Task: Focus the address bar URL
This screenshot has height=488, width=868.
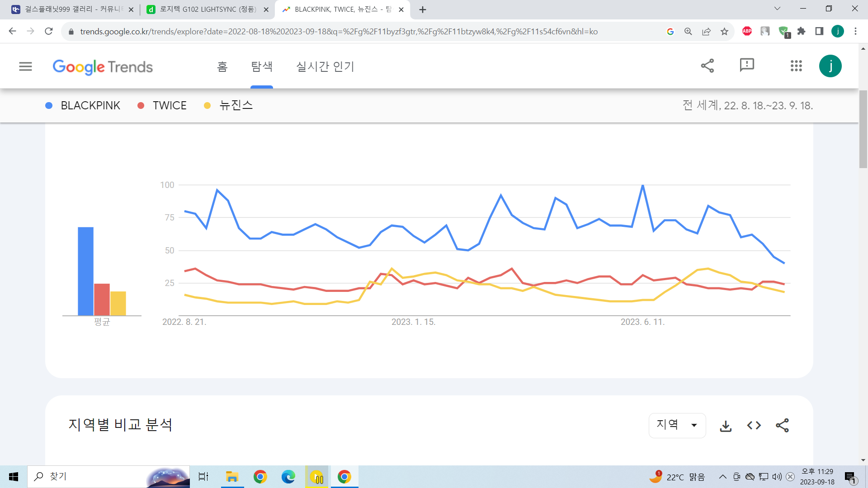Action: pyautogui.click(x=339, y=32)
